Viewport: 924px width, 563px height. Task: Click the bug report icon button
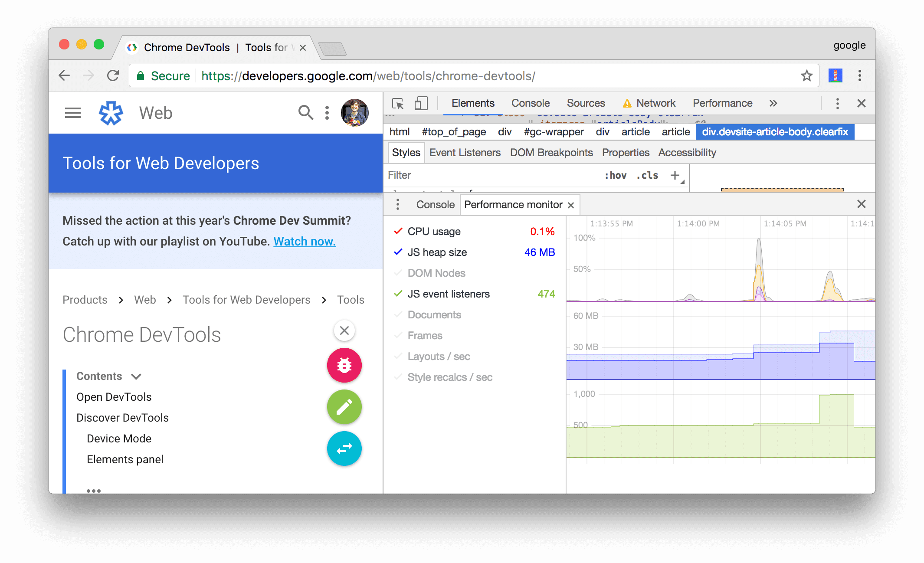(x=344, y=365)
